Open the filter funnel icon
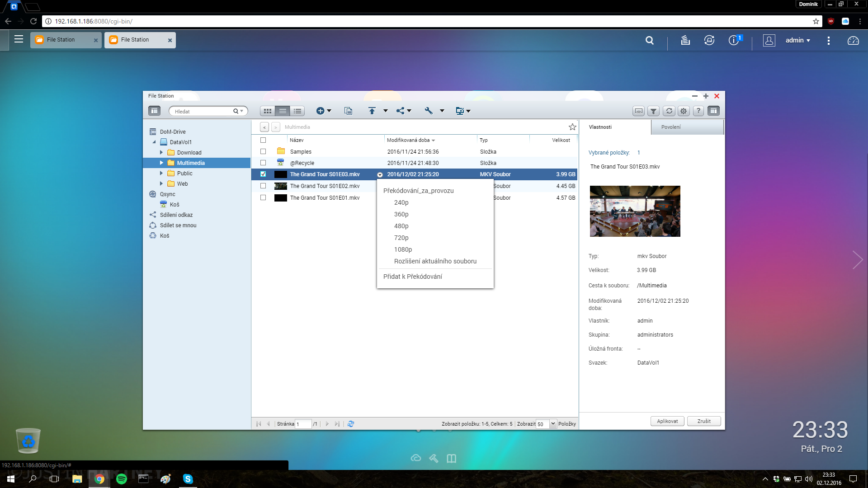This screenshot has height=488, width=868. [x=653, y=111]
